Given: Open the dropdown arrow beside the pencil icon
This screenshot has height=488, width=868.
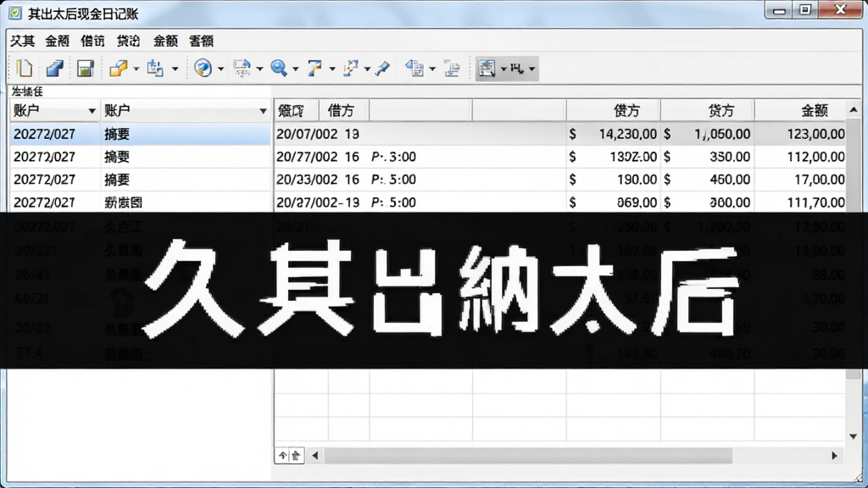Looking at the screenshot, I should coord(136,69).
